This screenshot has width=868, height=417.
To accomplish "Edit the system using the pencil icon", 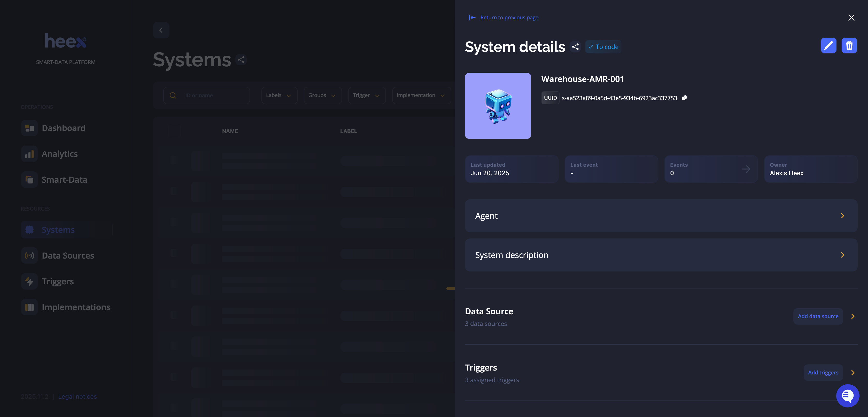I will pos(828,45).
